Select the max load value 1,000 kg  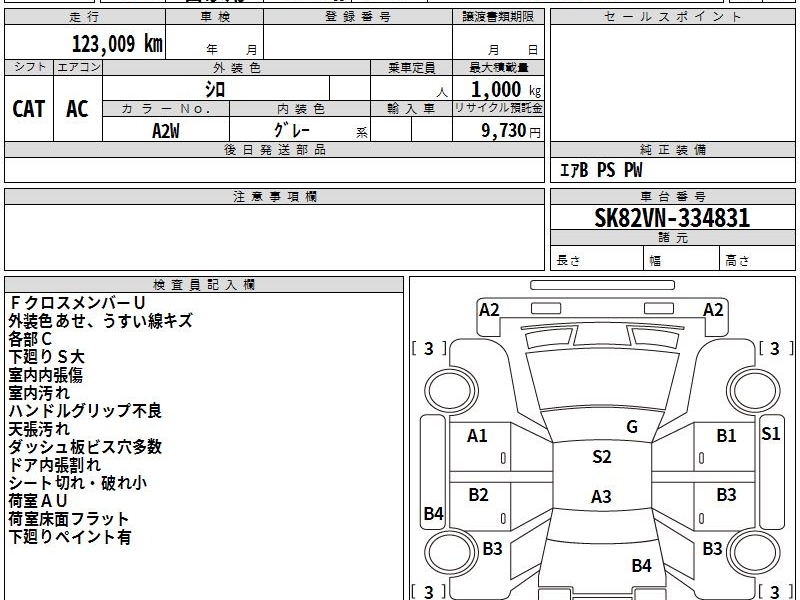(506, 90)
